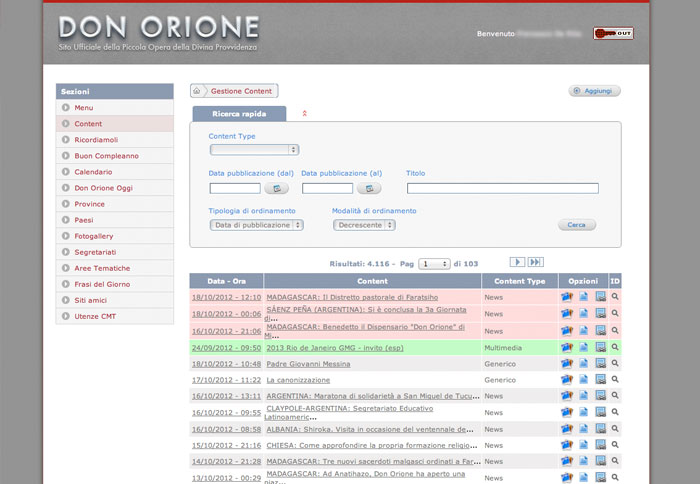Click document icon for Faratsiho row

pos(583,296)
